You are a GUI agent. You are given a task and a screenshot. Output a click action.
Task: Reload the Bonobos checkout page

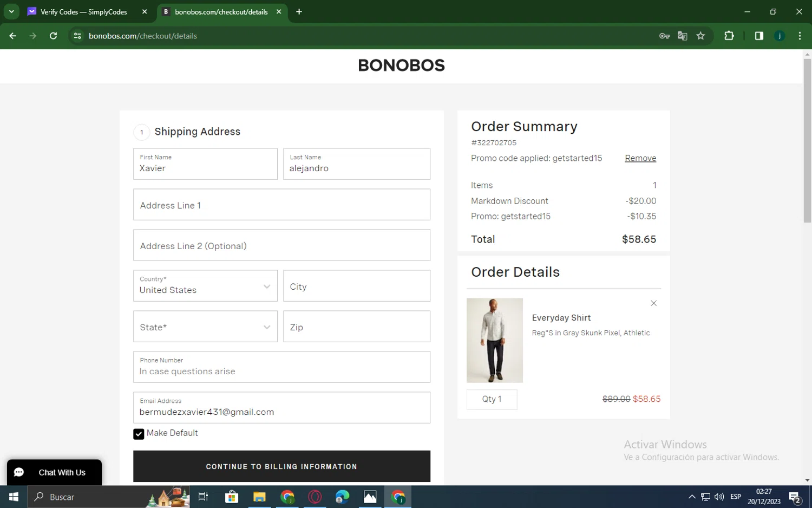[x=53, y=36]
